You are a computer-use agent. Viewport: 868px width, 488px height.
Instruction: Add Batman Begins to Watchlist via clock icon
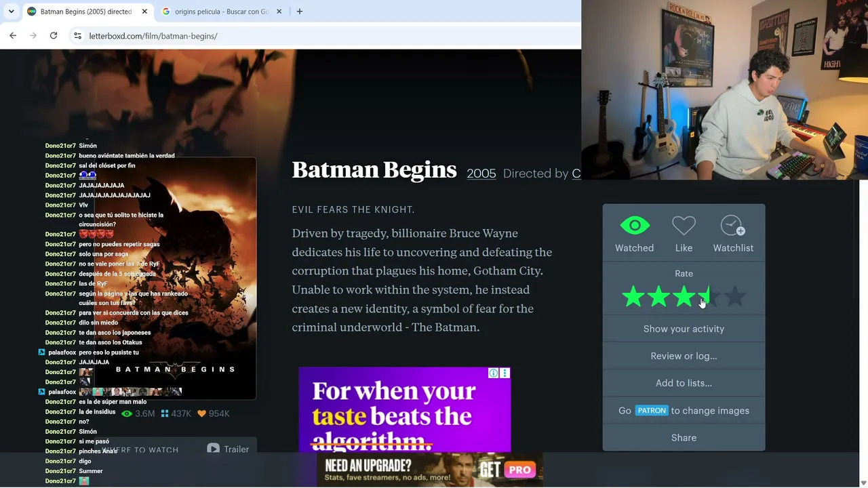(x=733, y=226)
